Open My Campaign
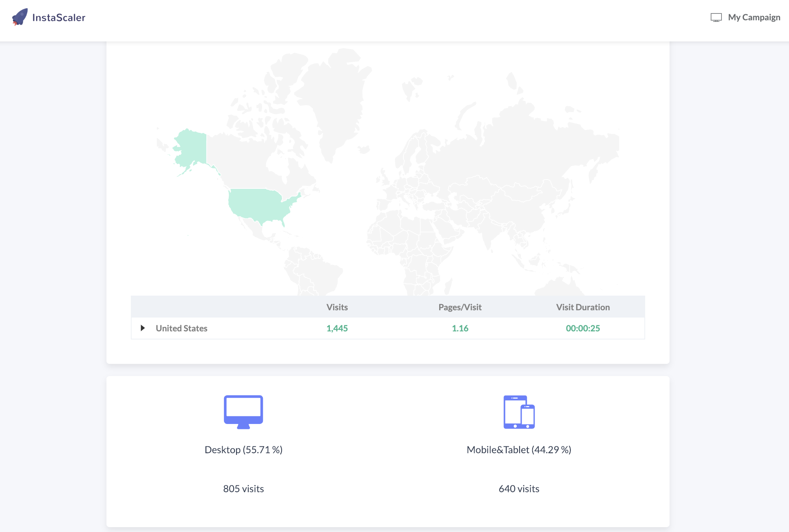The image size is (789, 532). pos(753,17)
